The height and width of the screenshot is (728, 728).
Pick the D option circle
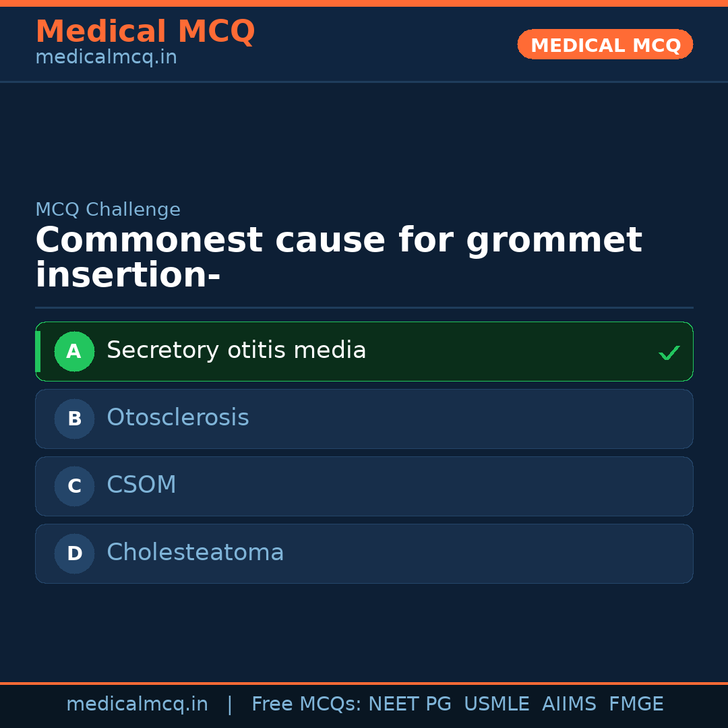(x=74, y=553)
